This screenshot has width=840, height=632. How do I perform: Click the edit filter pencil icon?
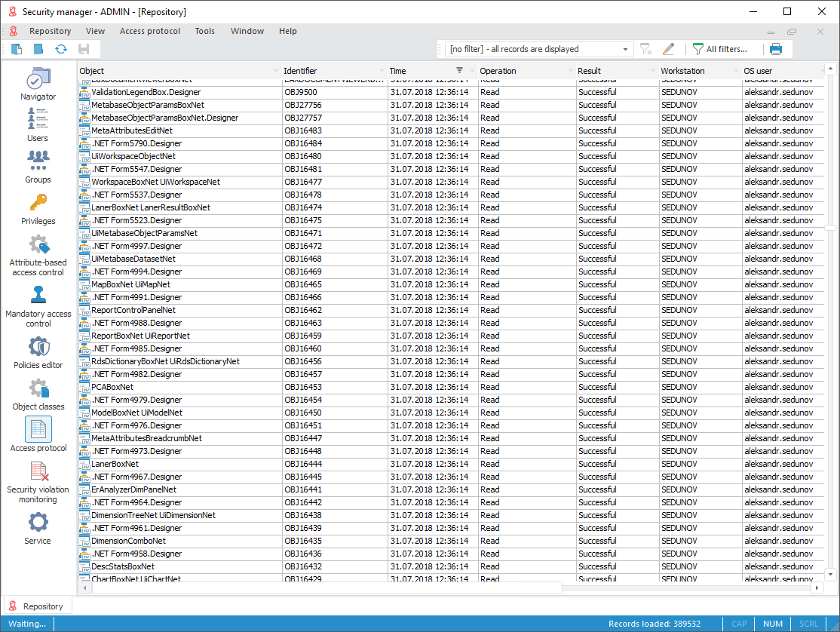point(668,49)
